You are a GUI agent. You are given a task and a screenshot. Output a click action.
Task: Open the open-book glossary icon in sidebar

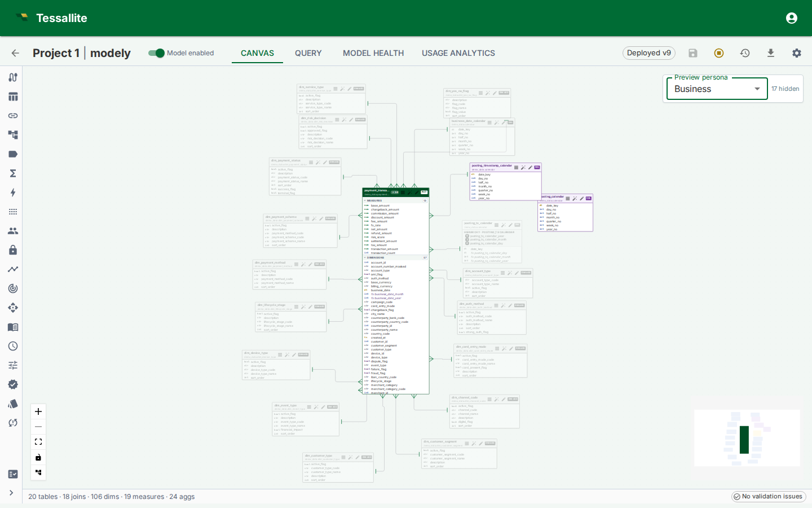pos(13,327)
